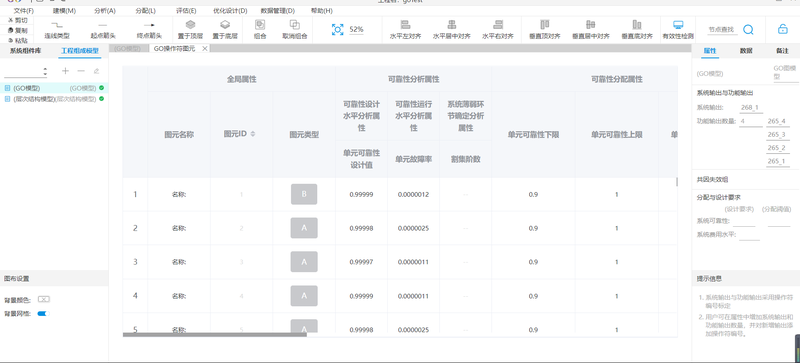Switch to the 备注 notes tab

point(782,51)
